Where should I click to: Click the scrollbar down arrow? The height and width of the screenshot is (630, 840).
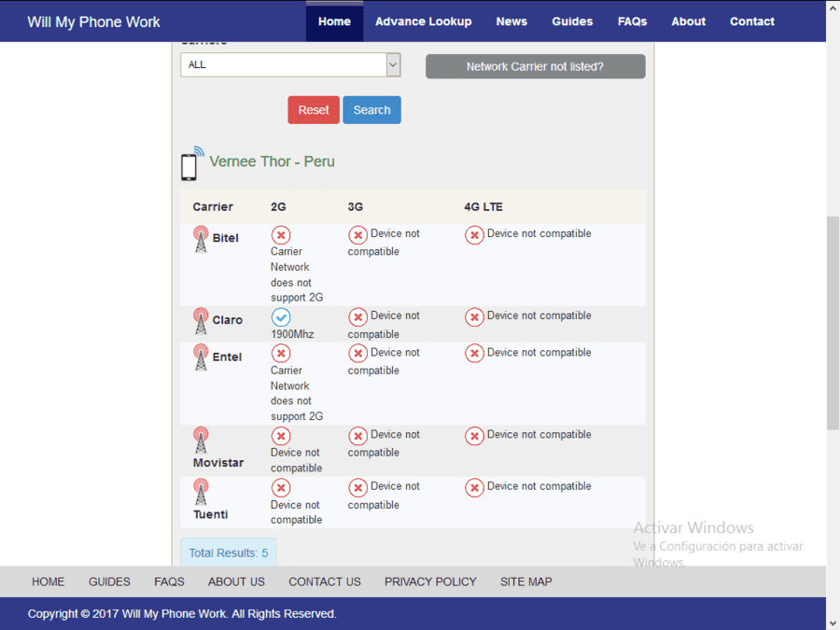coord(833,624)
